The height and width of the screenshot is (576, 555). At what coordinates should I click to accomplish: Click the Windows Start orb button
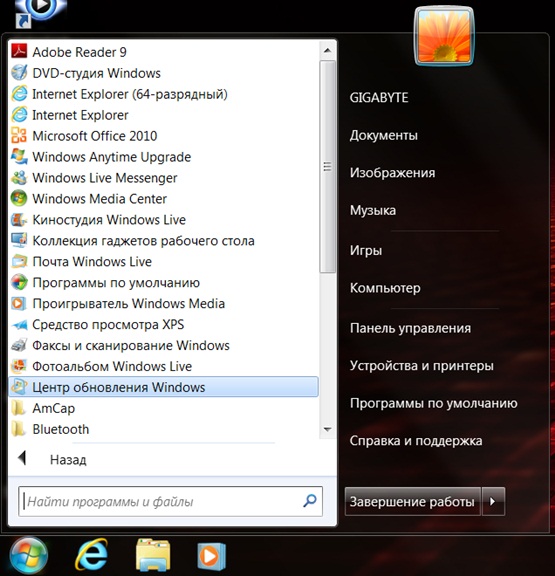(29, 556)
